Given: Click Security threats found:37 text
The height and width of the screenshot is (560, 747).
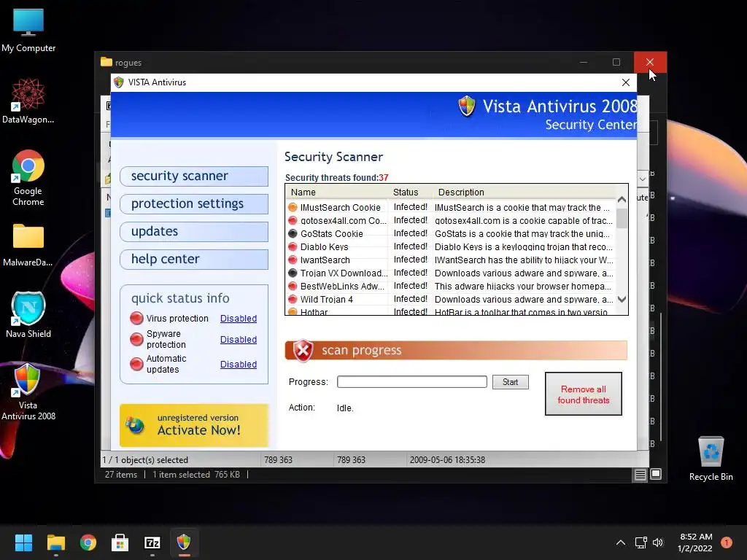Looking at the screenshot, I should coord(337,178).
